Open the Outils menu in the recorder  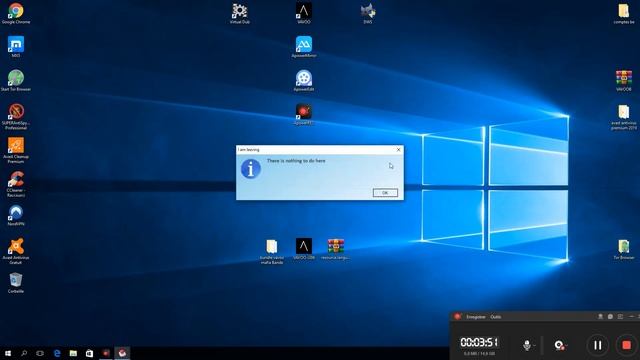[496, 317]
